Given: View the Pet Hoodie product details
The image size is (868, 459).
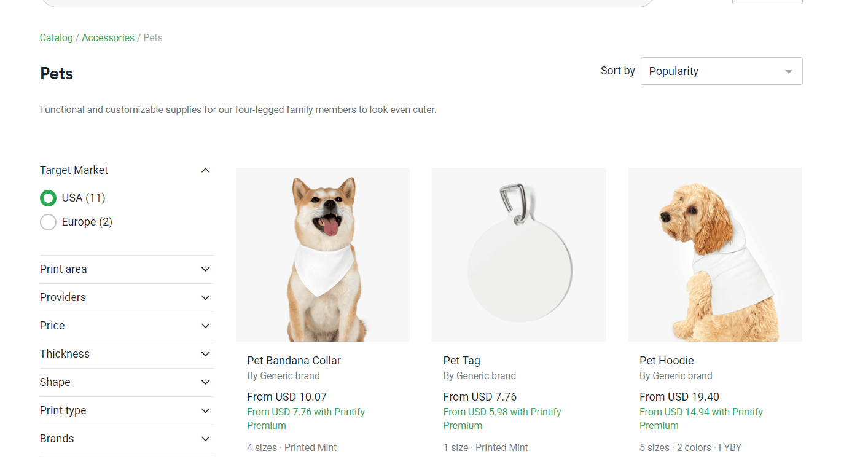Looking at the screenshot, I should [667, 361].
